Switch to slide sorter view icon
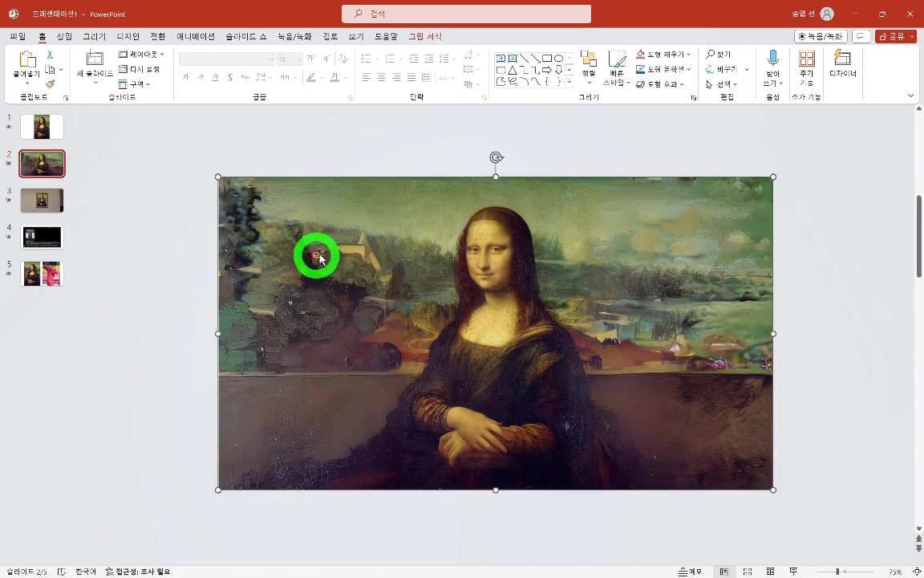The height and width of the screenshot is (578, 924). [x=748, y=572]
